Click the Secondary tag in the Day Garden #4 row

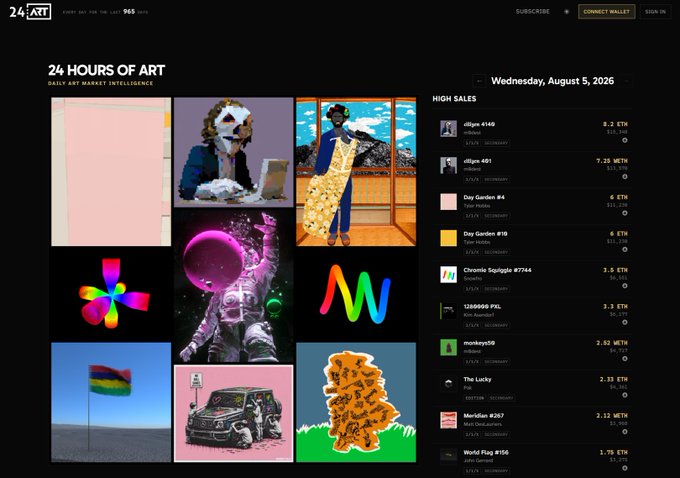(496, 216)
